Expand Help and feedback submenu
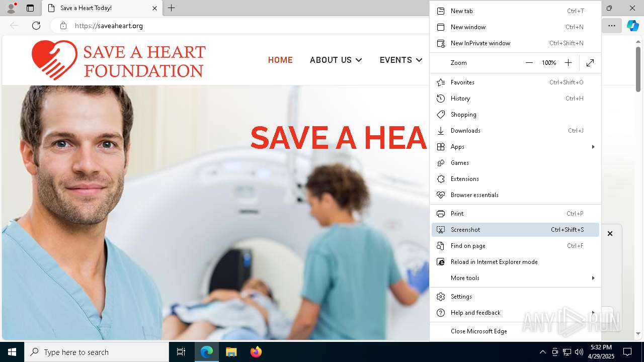 (x=515, y=313)
